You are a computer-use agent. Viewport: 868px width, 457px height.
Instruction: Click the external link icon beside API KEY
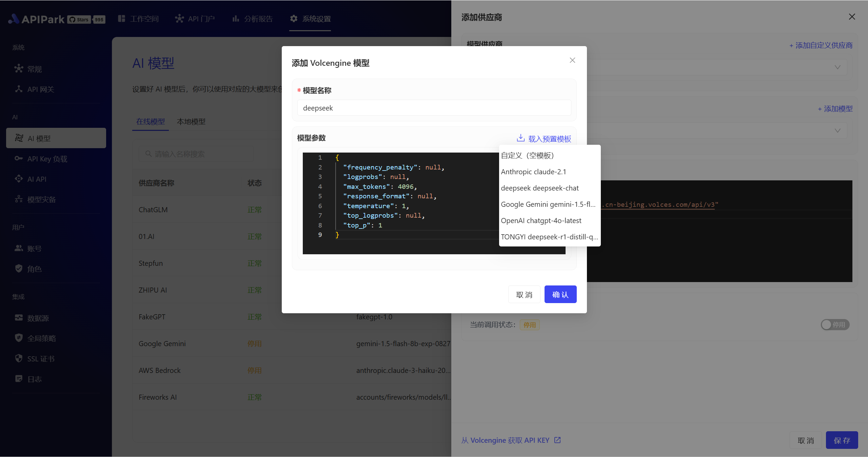[x=557, y=440]
